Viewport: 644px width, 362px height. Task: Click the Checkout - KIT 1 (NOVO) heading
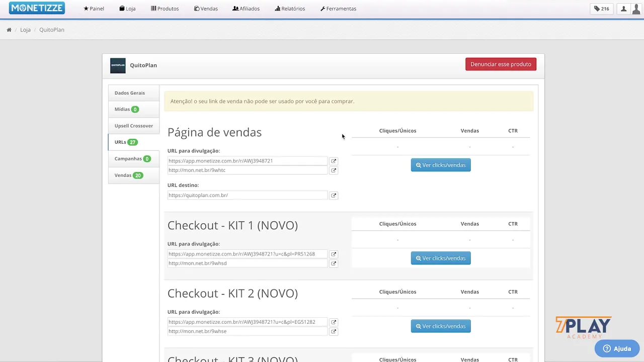232,225
